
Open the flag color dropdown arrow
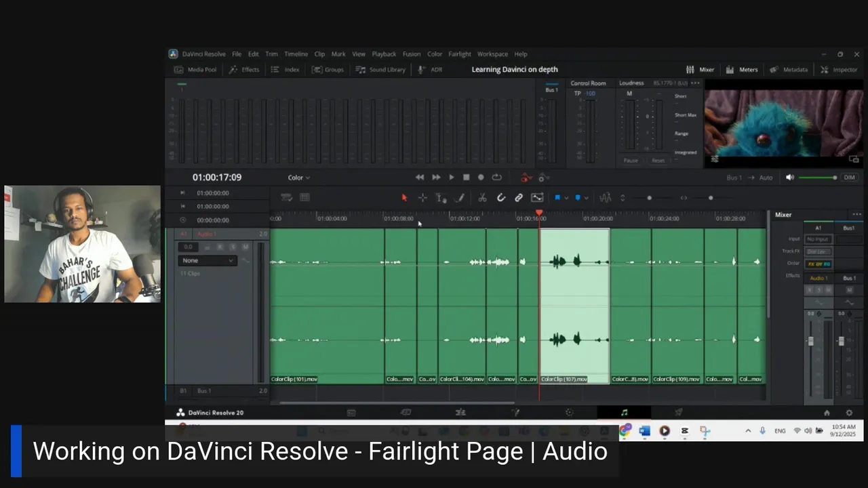tap(566, 198)
